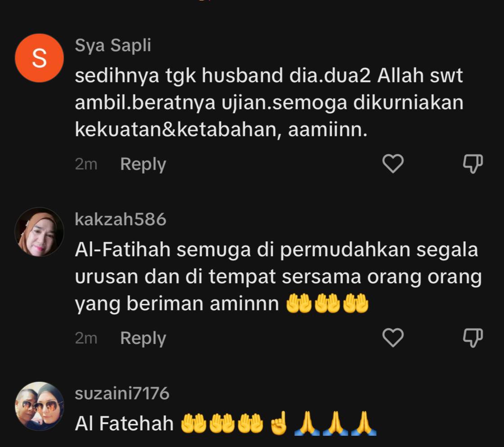
Task: Tap the open hands emojis in kakzah586's comment
Action: coord(327,303)
